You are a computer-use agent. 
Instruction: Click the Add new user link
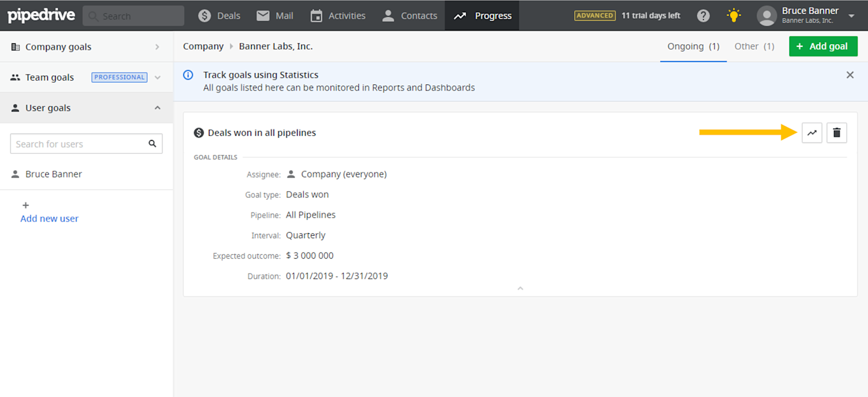(x=50, y=218)
